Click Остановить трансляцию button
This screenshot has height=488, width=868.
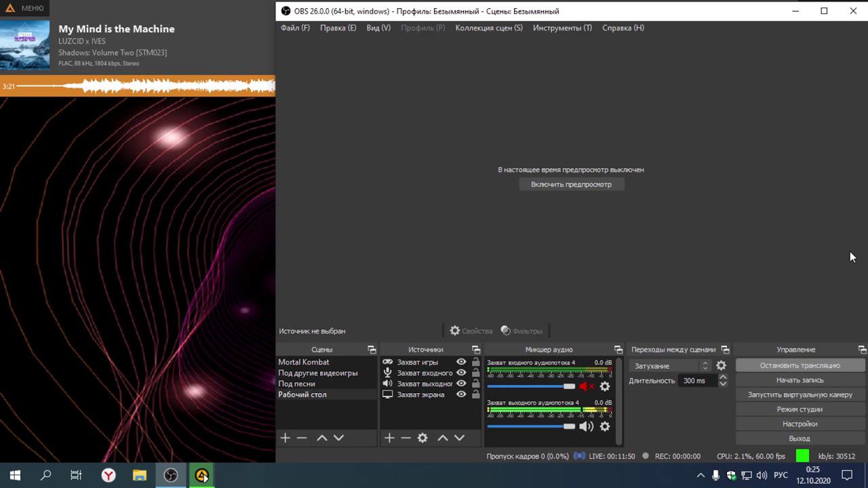click(x=800, y=365)
